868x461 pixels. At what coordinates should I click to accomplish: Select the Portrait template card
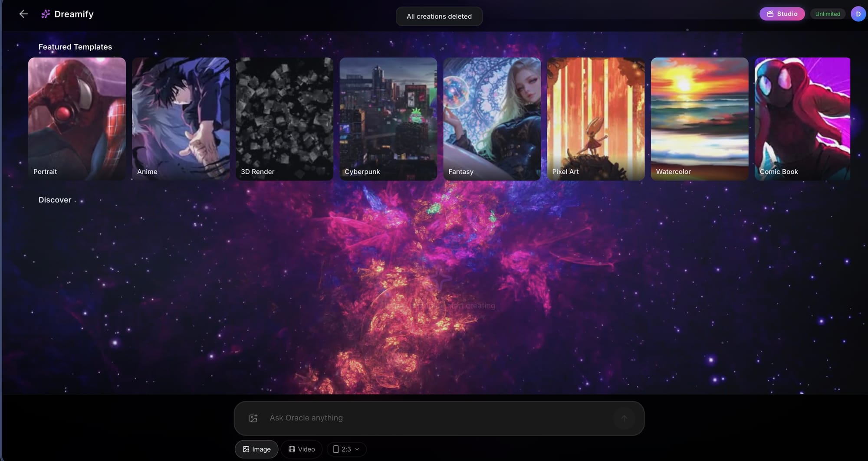tap(77, 119)
